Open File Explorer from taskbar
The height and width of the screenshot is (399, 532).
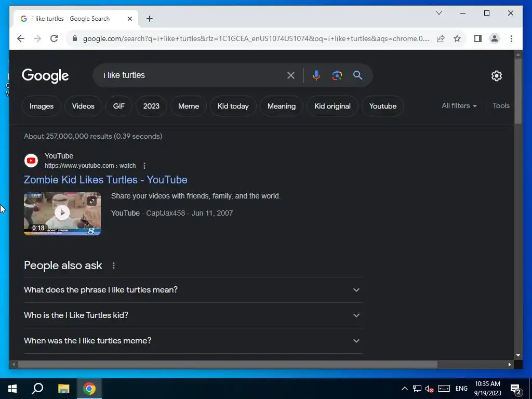coord(63,389)
